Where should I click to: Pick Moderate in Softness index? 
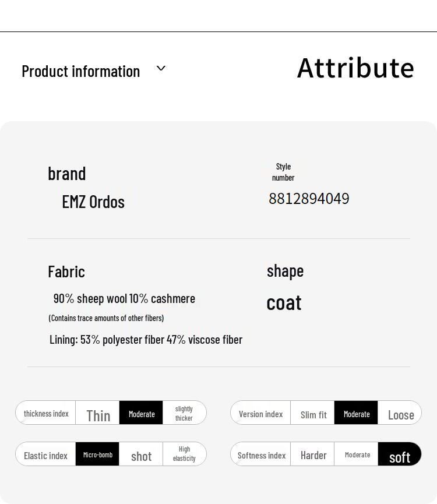click(357, 454)
